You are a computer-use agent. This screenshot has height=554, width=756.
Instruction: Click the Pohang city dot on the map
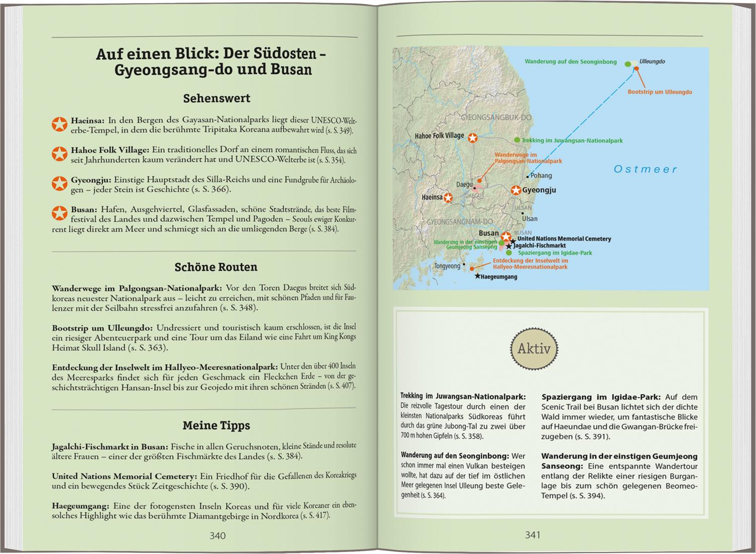pos(528,176)
